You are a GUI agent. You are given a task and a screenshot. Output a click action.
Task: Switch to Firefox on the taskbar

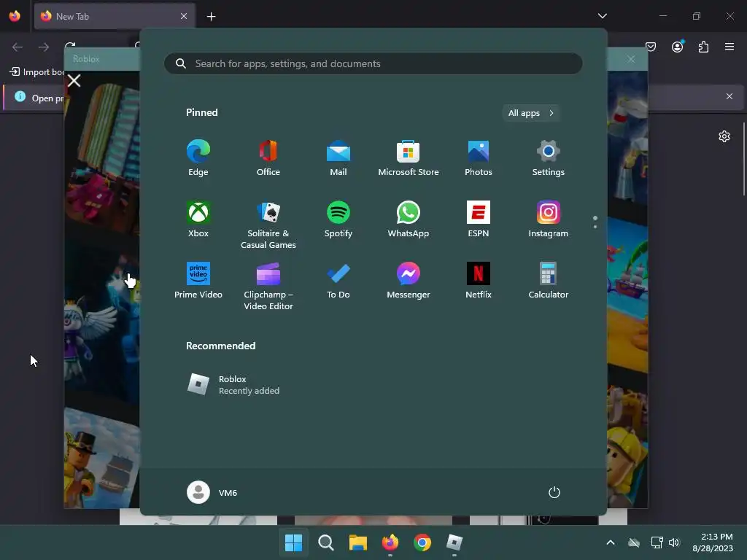pyautogui.click(x=390, y=542)
